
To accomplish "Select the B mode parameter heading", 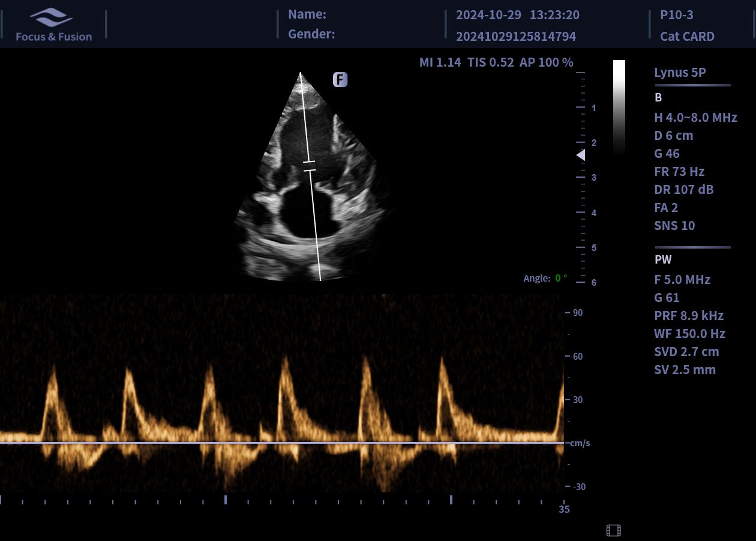I will 658,97.
